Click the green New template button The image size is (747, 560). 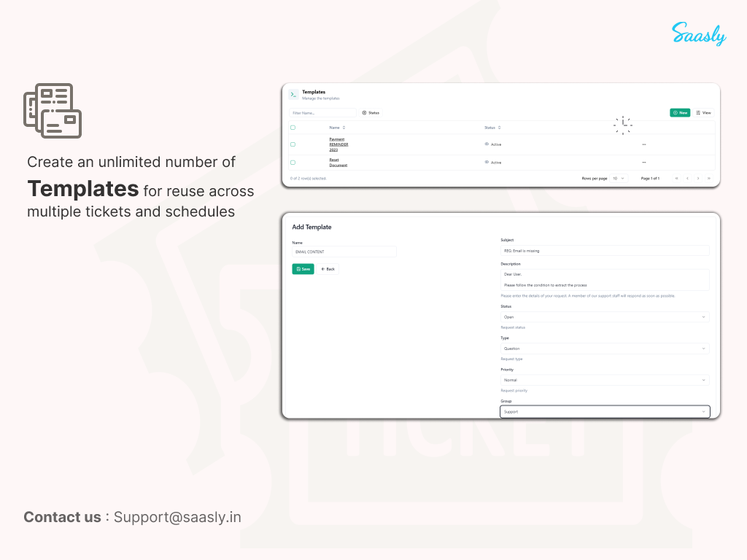pyautogui.click(x=680, y=113)
